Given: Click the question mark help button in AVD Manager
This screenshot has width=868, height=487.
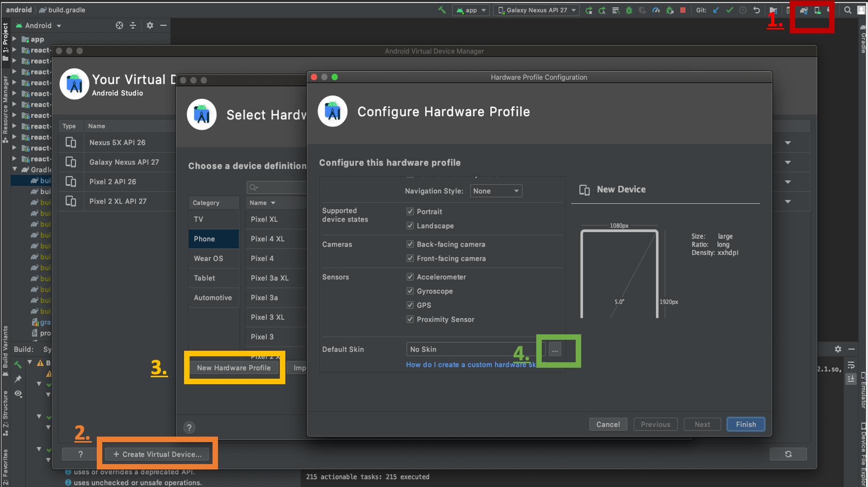Looking at the screenshot, I should pos(80,454).
